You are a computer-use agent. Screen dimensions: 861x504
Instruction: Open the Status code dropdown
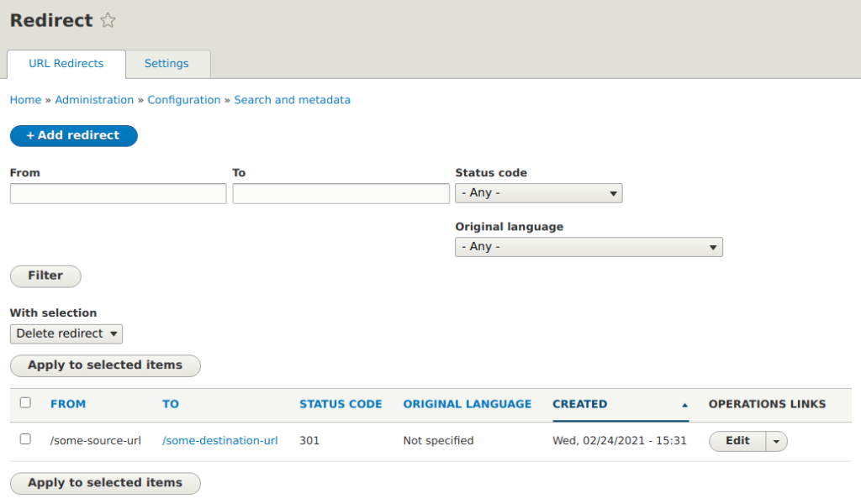click(x=539, y=193)
